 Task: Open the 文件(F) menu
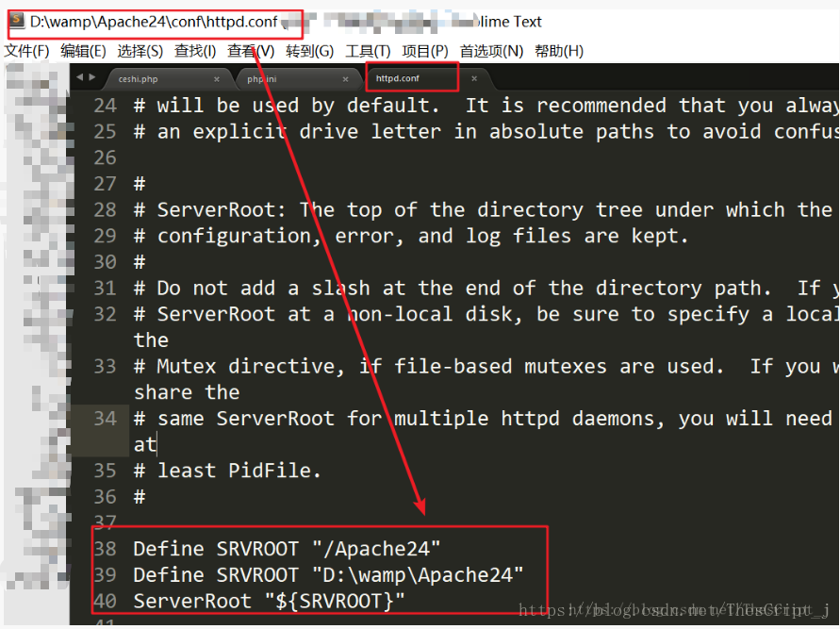[26, 52]
